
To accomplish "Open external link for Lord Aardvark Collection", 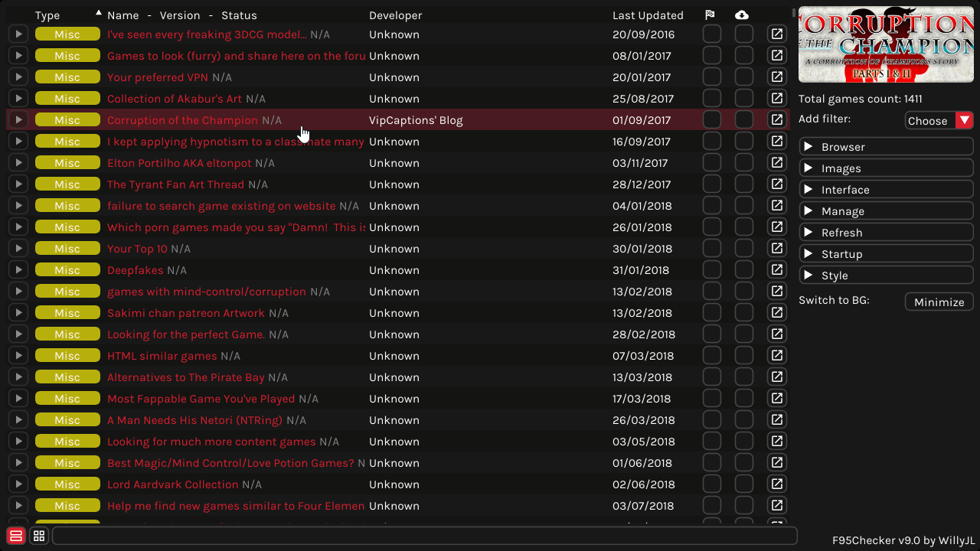I will [777, 484].
